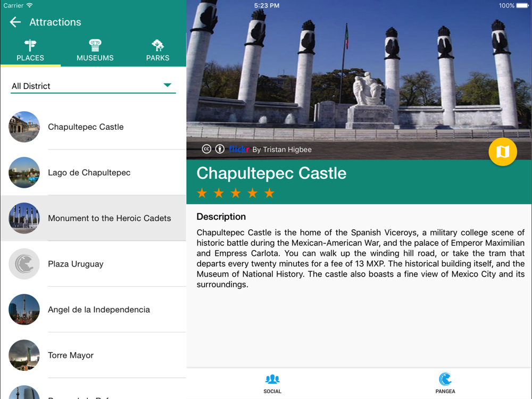Switch to the PLACES tab label
Screen dimensions: 532x399
[x=30, y=58]
